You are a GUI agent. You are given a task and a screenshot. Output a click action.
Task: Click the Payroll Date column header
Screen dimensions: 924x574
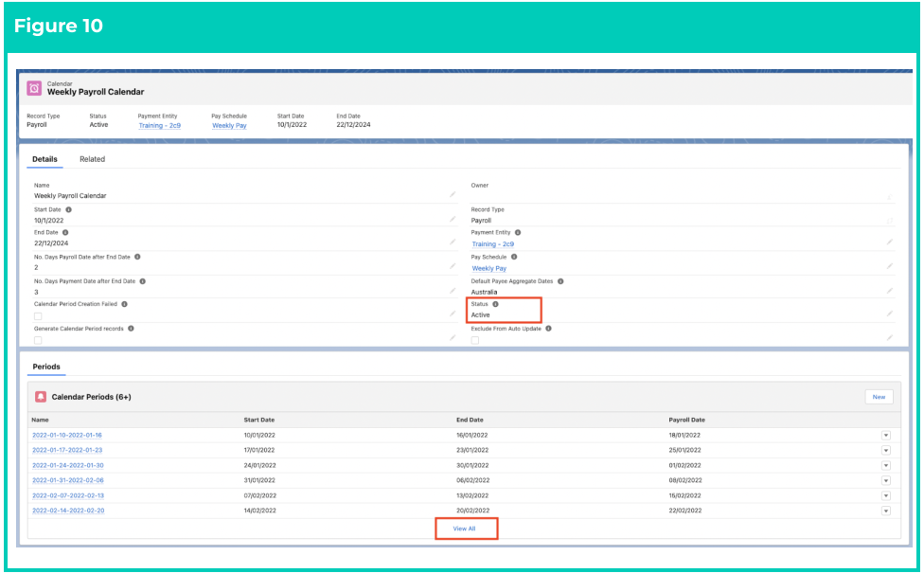pos(686,420)
